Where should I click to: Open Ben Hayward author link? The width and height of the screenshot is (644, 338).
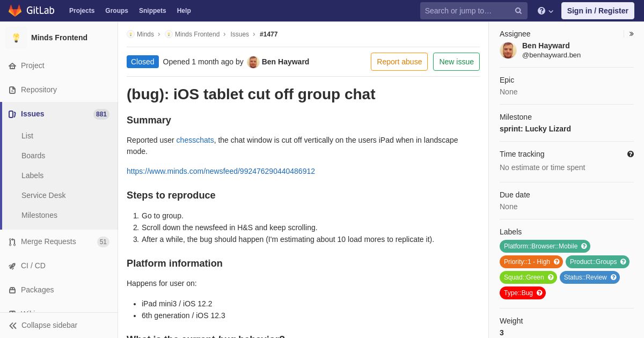(x=286, y=62)
